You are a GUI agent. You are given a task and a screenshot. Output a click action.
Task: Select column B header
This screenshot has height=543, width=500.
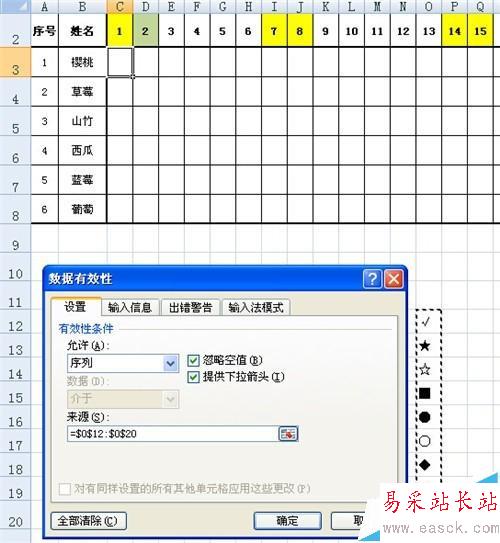coord(82,7)
